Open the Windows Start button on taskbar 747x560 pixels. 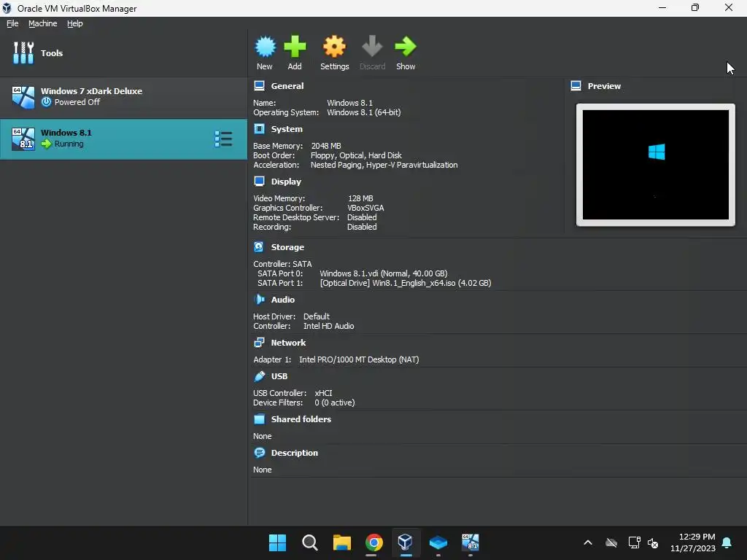[277, 542]
